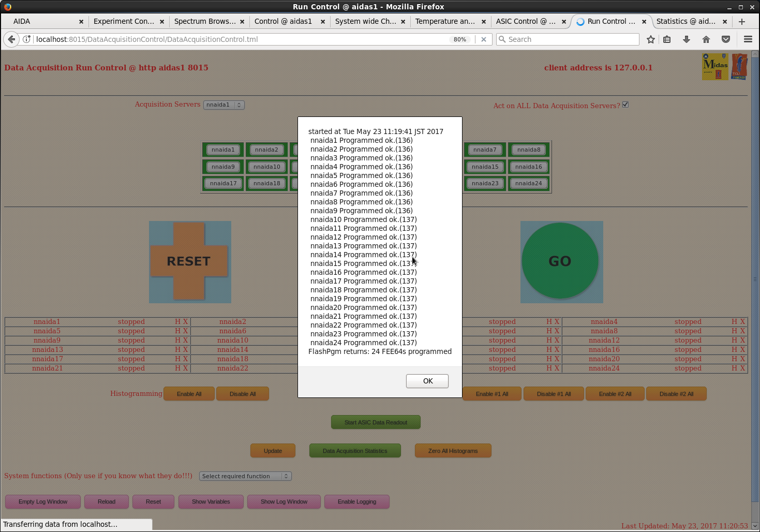Image resolution: width=760 pixels, height=532 pixels.
Task: Select the nnaida8 server button
Action: point(529,150)
